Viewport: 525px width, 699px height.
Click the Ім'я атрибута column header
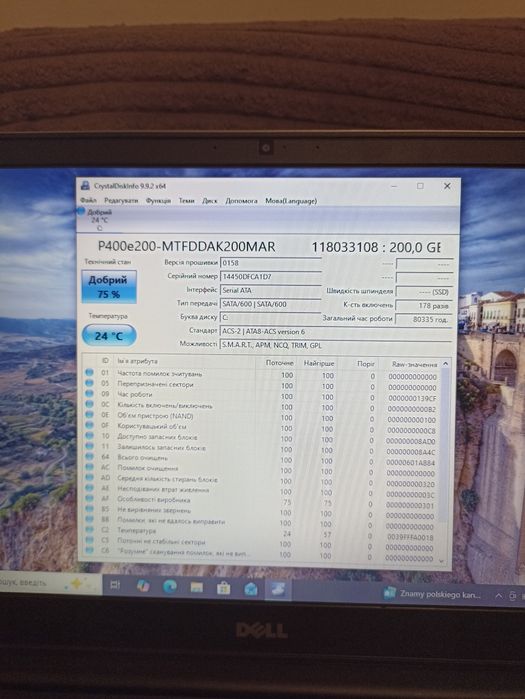[137, 361]
